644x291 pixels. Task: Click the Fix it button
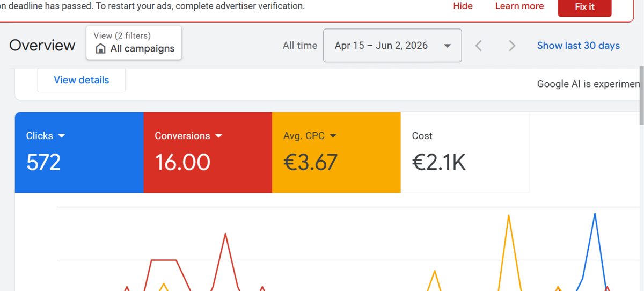(x=584, y=7)
